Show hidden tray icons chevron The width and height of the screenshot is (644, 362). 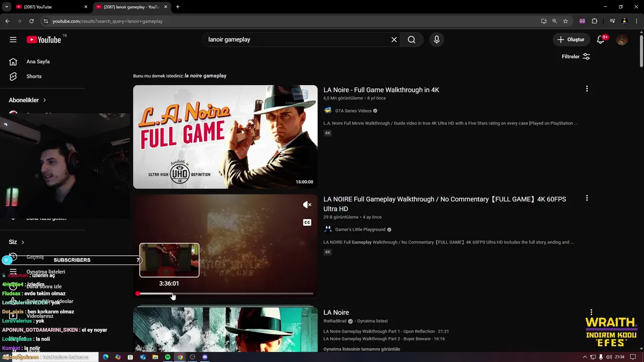[x=585, y=357]
